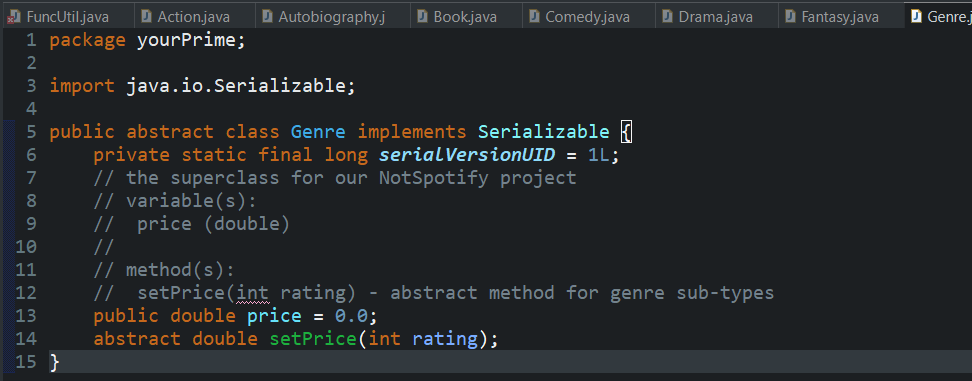
Task: Click the Java file icon on Action.java tab
Action: 146,17
